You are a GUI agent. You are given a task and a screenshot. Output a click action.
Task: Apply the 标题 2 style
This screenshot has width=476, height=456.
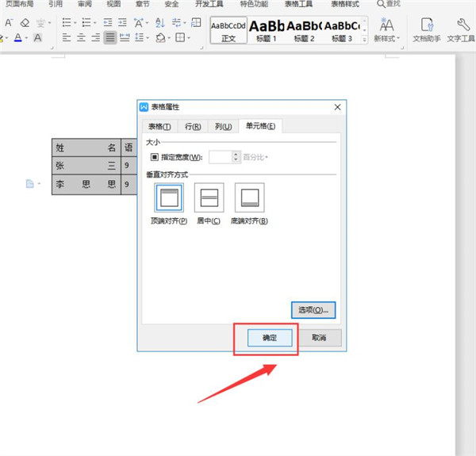[x=304, y=30]
